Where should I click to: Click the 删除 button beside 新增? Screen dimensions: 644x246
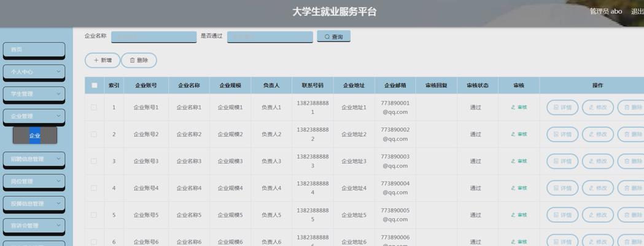coord(139,60)
